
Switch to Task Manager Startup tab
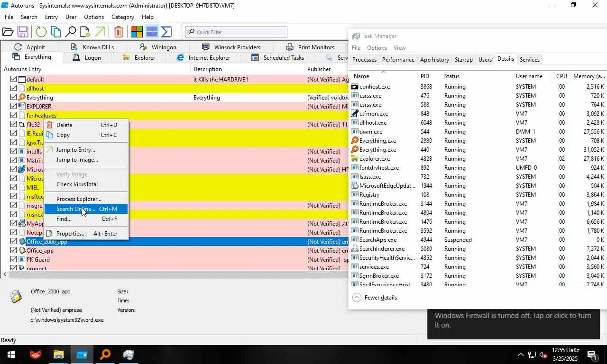click(463, 60)
